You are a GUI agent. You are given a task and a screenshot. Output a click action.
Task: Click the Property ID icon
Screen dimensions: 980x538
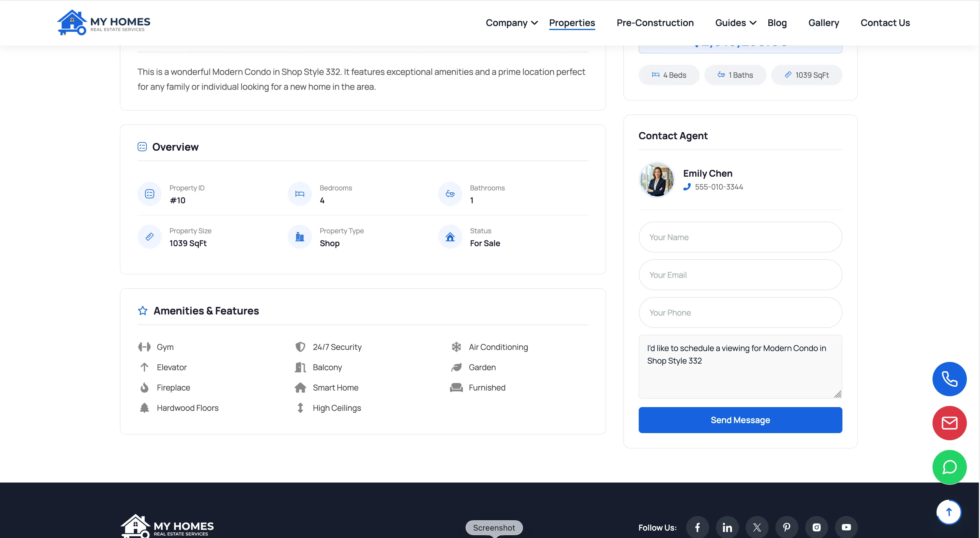150,194
